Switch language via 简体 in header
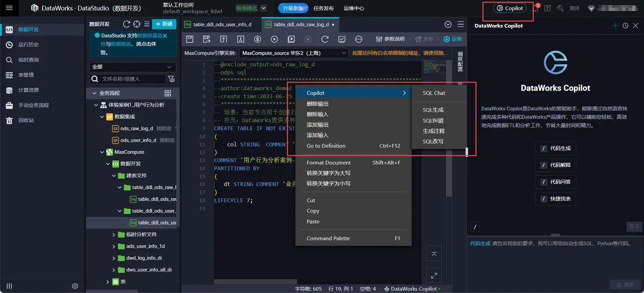Screen dimensions: 644x293 tap(575, 8)
